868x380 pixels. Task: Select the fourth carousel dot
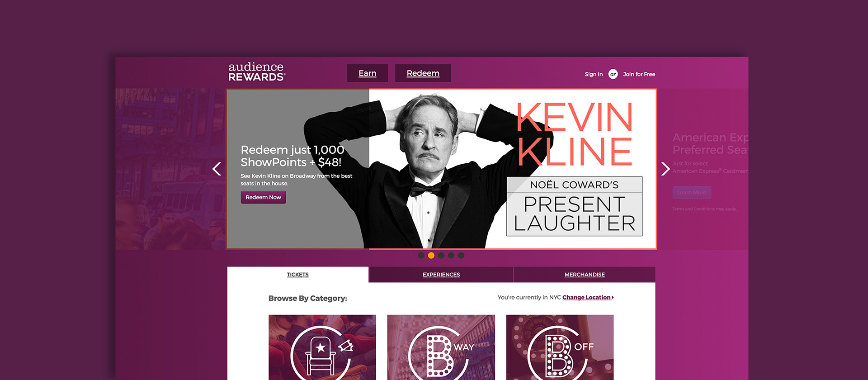(x=451, y=256)
